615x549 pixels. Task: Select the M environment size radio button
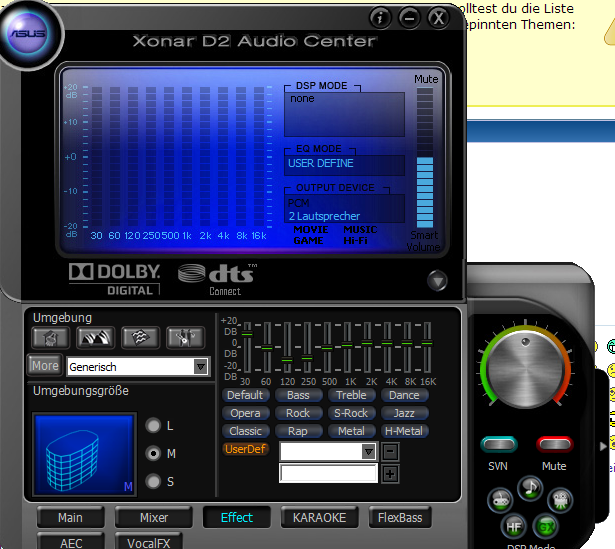pos(153,454)
